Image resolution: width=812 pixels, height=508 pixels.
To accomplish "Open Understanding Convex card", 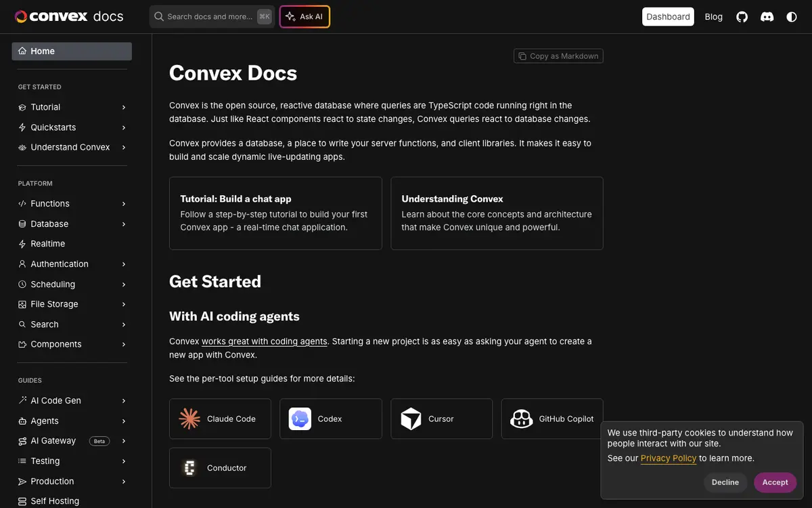I will click(497, 213).
